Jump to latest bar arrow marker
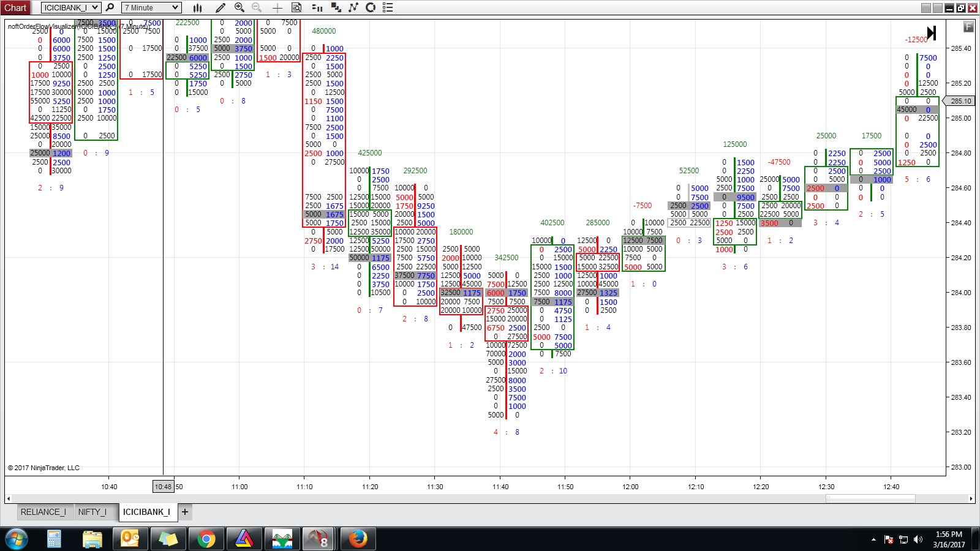This screenshot has height=551, width=980. pos(932,33)
